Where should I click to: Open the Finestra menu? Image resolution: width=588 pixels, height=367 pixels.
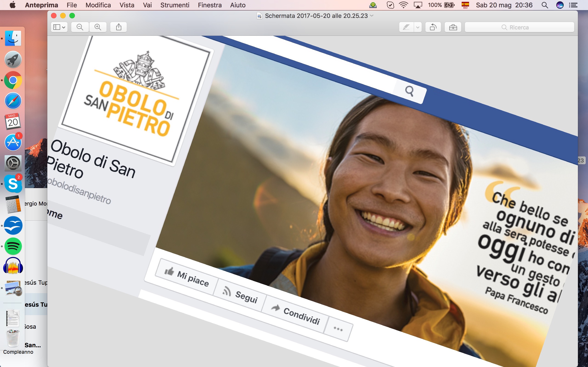click(209, 5)
